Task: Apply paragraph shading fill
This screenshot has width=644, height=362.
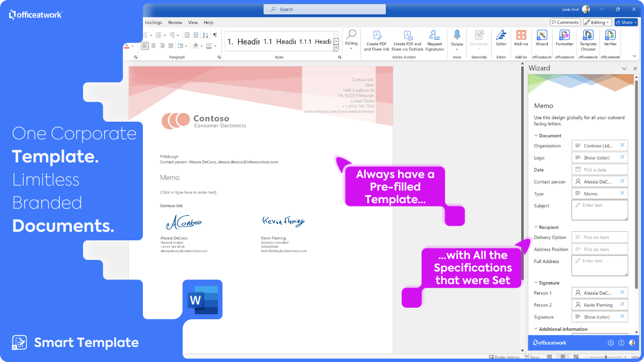Action: tap(196, 46)
